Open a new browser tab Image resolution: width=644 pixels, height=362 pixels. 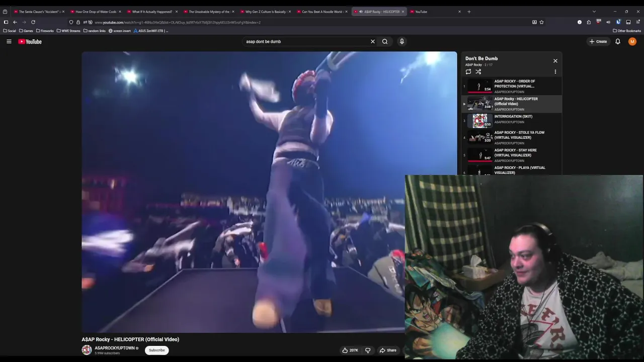point(469,12)
